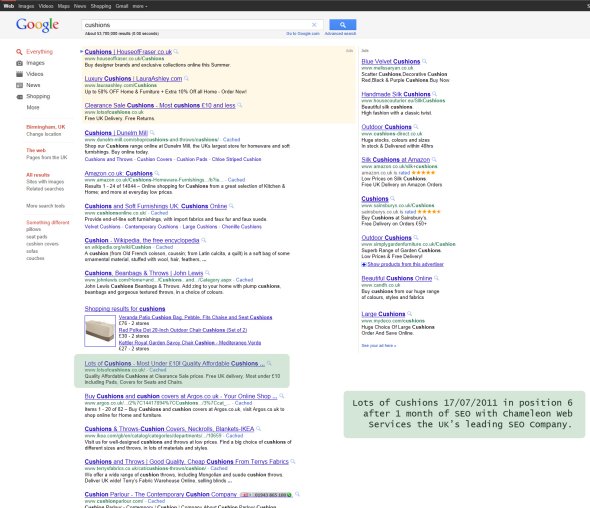Open Silk Cushions at Amazon ad
The image size is (590, 508).
click(395, 160)
